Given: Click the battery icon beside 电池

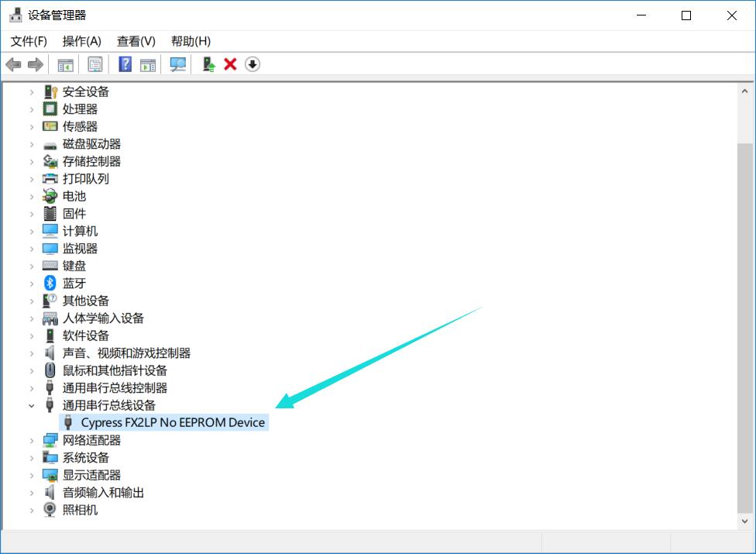Looking at the screenshot, I should point(50,196).
